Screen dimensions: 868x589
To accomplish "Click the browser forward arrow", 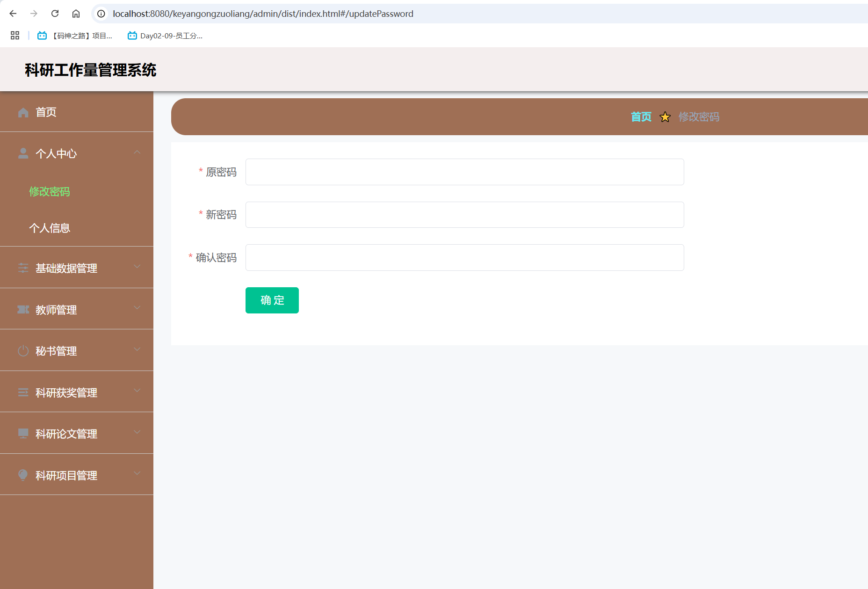I will coord(34,14).
